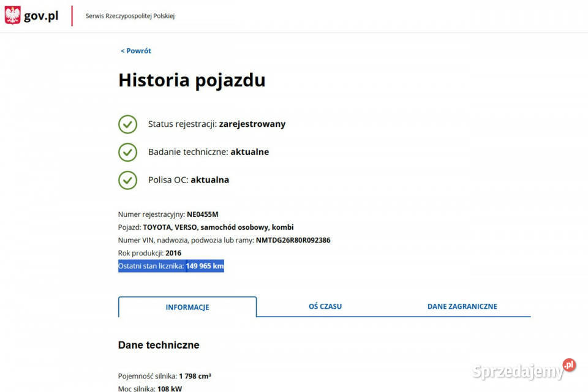Click the zarejestrowany status text
The height and width of the screenshot is (392, 588).
252,124
